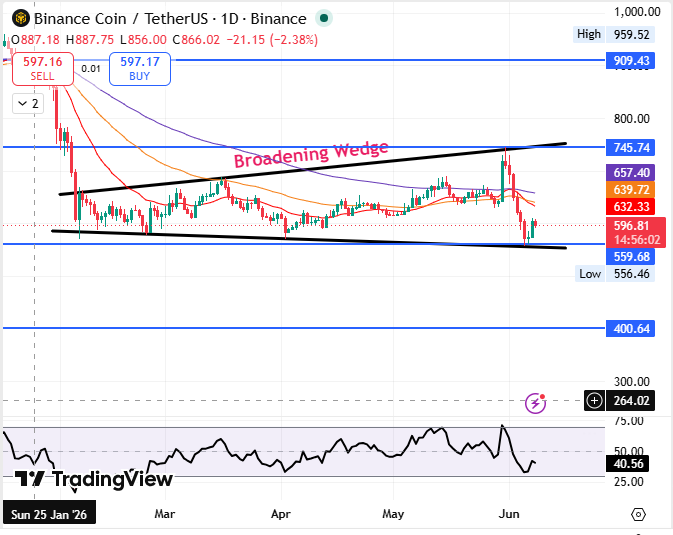Screen dimensions: 673x535
Task: Click the 597.17 BUY button
Action: pyautogui.click(x=139, y=69)
